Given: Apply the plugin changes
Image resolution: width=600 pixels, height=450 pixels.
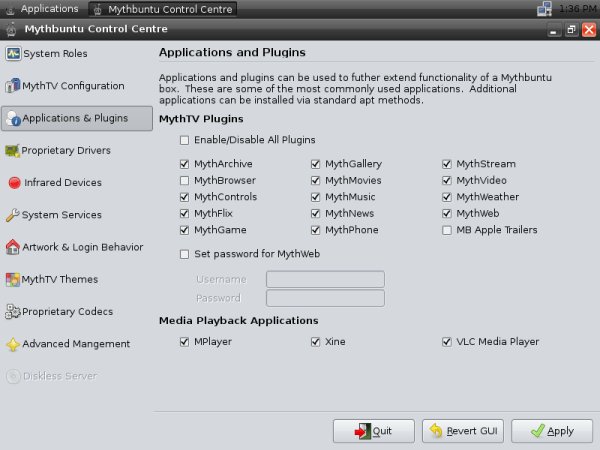Looking at the screenshot, I should click(552, 431).
